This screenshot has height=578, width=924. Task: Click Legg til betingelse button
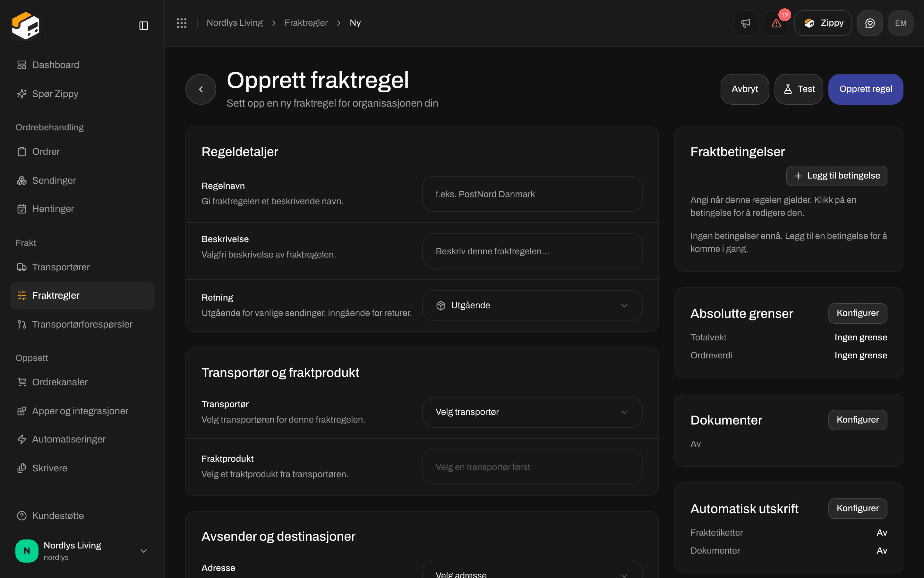[836, 176]
